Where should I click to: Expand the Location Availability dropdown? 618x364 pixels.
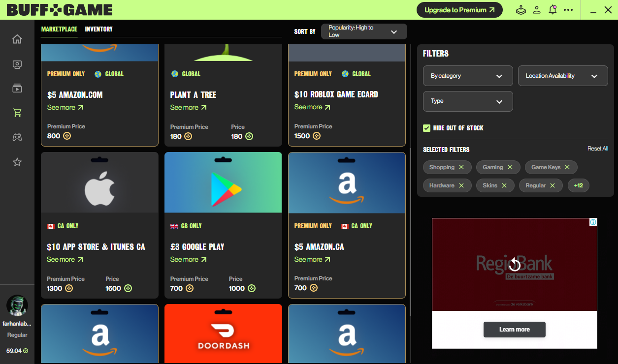click(x=563, y=76)
